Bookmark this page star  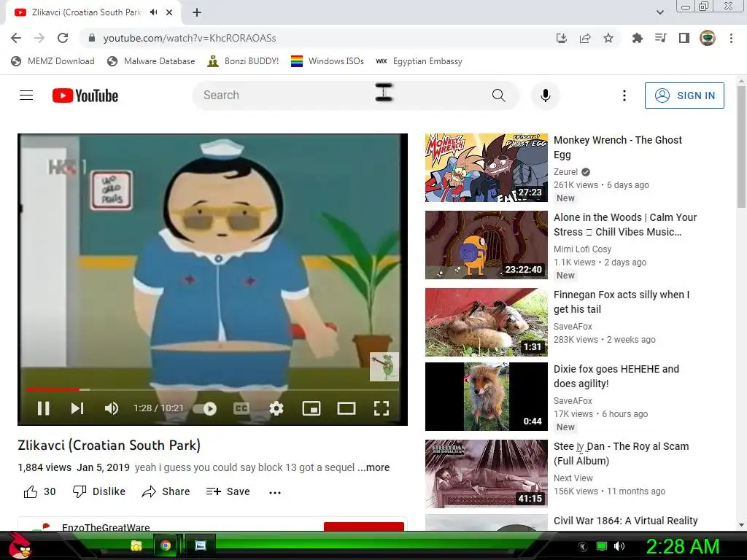pyautogui.click(x=608, y=38)
